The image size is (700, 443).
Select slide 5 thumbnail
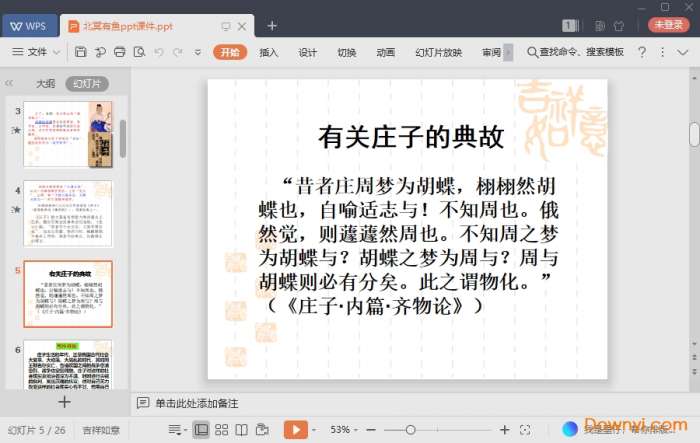(x=68, y=294)
